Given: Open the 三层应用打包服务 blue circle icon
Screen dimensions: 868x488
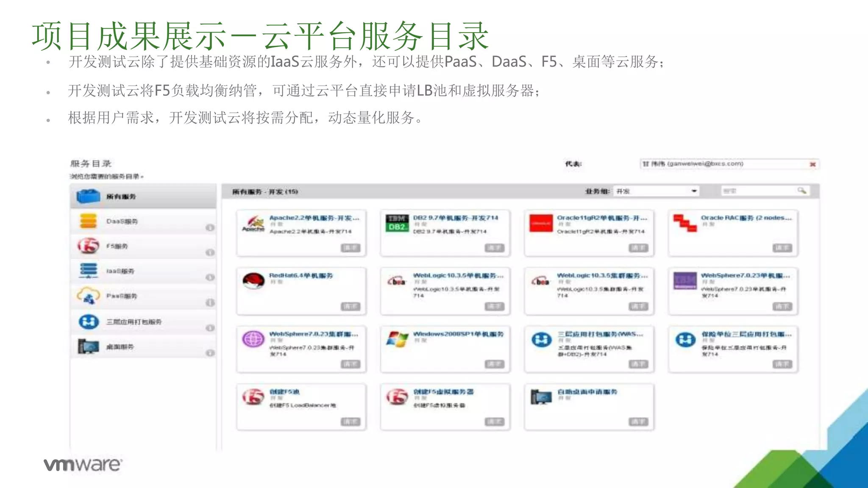Looking at the screenshot, I should 89,322.
